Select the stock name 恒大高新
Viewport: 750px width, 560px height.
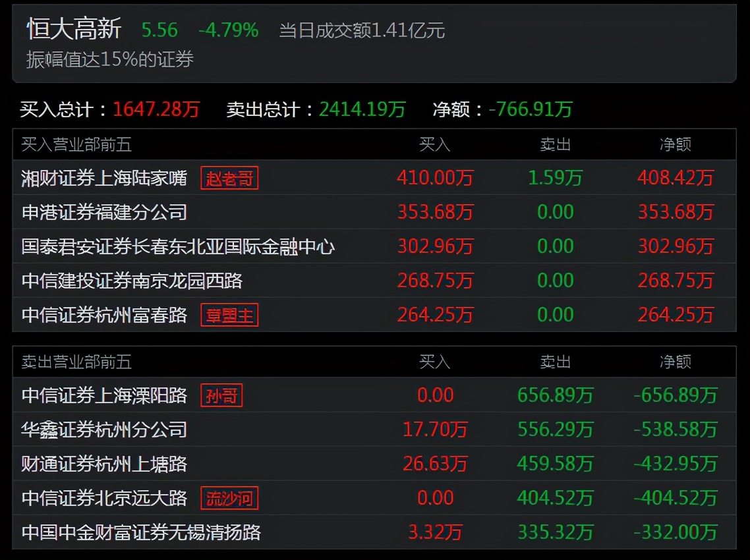coord(74,29)
